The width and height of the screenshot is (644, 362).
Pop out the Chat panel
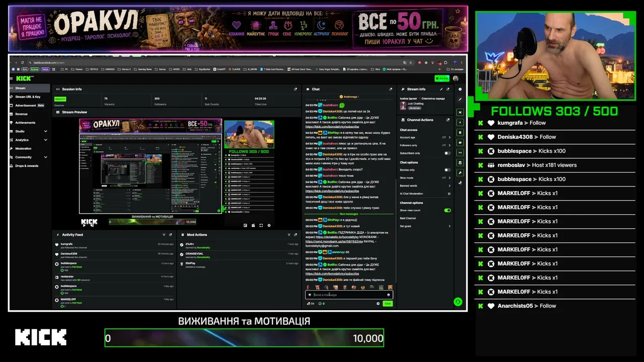(x=390, y=89)
